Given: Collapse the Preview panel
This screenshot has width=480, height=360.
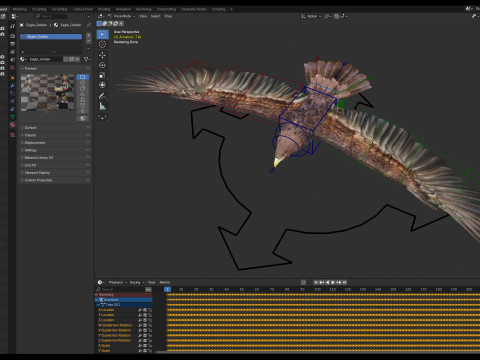Looking at the screenshot, I should (55, 68).
